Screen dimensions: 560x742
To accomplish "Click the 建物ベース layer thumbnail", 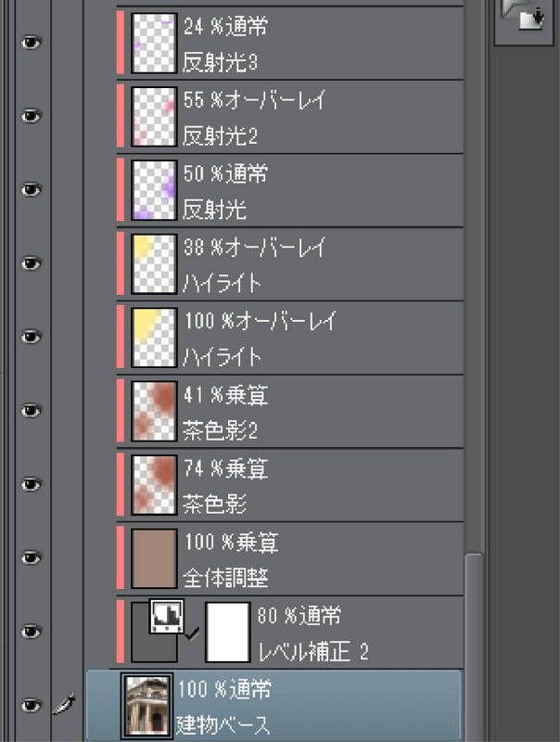I will click(147, 706).
